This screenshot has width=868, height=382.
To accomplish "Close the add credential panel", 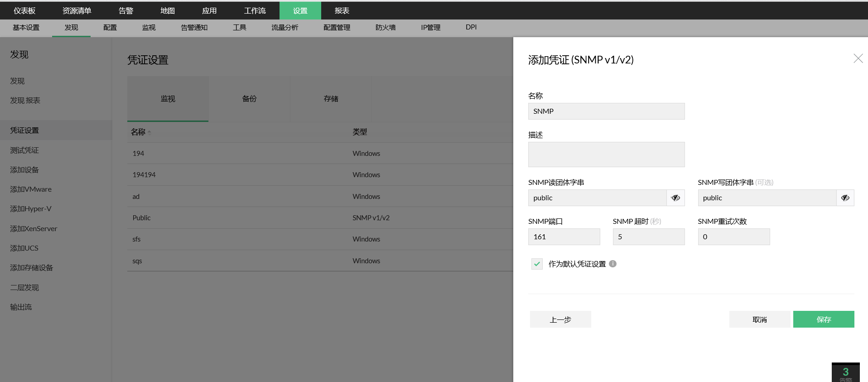I will pos(858,58).
